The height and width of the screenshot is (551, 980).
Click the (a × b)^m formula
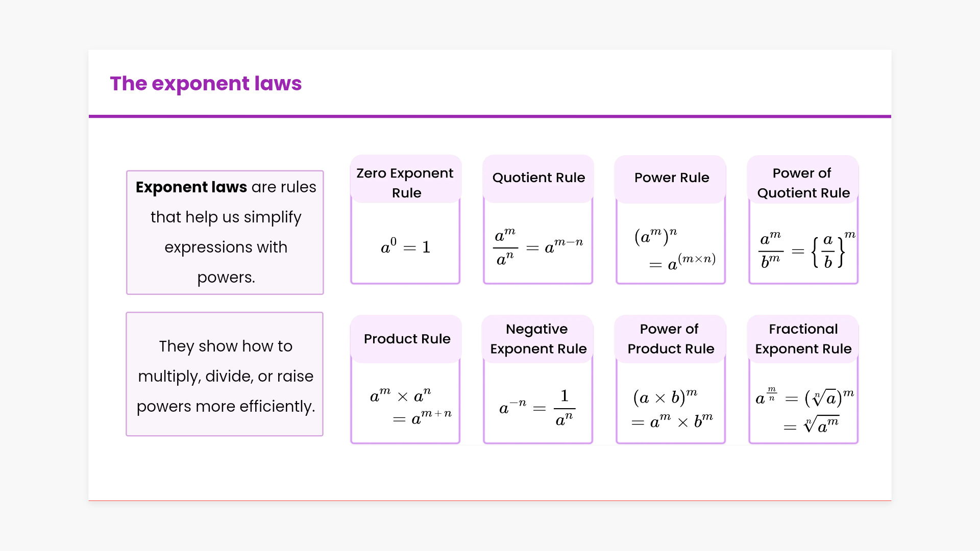point(672,408)
